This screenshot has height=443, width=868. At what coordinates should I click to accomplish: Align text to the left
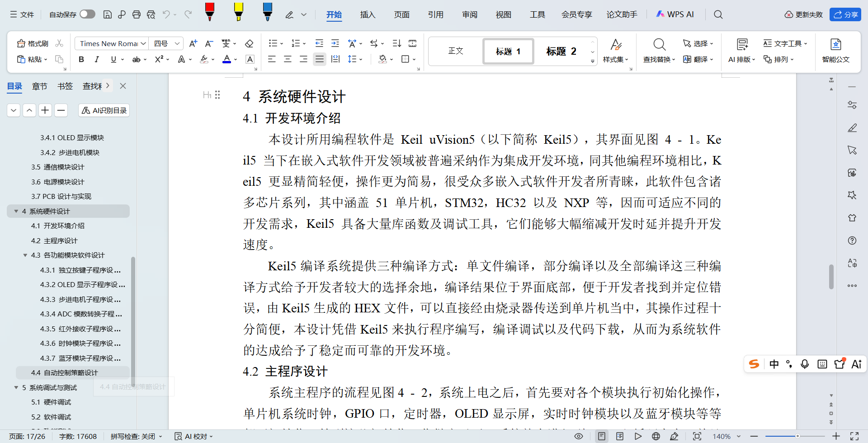[272, 59]
